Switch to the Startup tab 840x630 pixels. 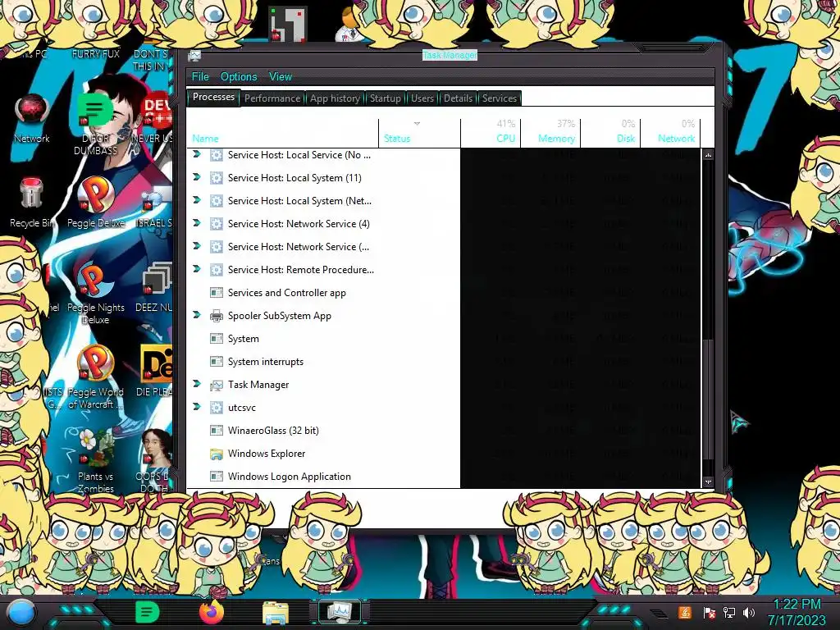tap(386, 98)
